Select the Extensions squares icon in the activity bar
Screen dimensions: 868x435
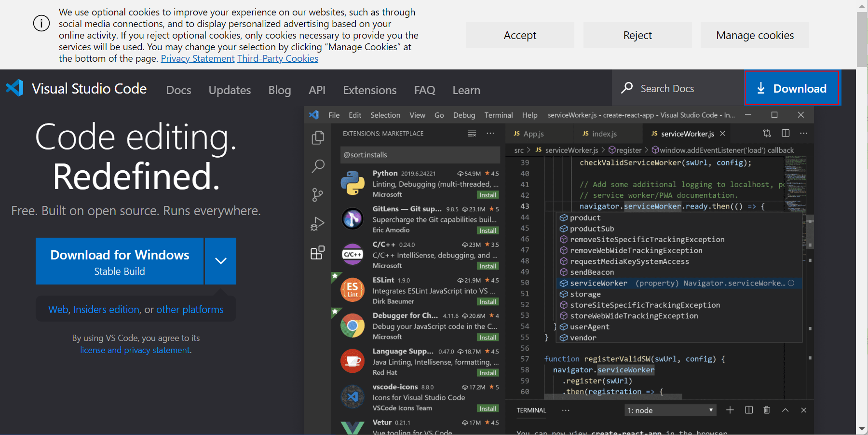(318, 253)
